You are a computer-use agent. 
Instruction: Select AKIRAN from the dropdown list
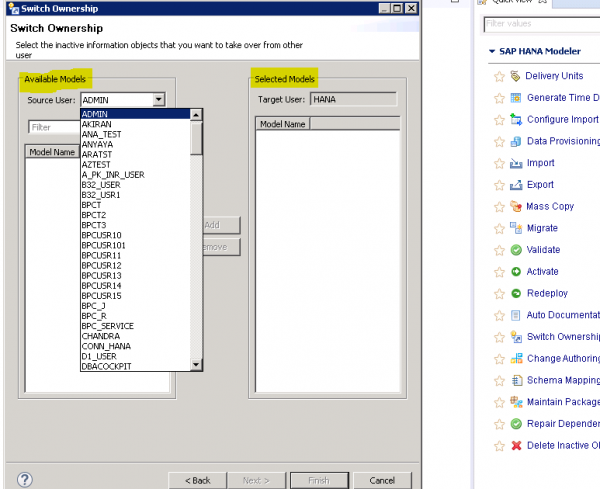[135, 124]
